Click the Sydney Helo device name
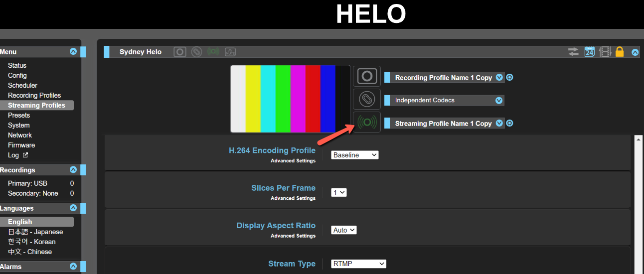644x274 pixels. point(141,52)
